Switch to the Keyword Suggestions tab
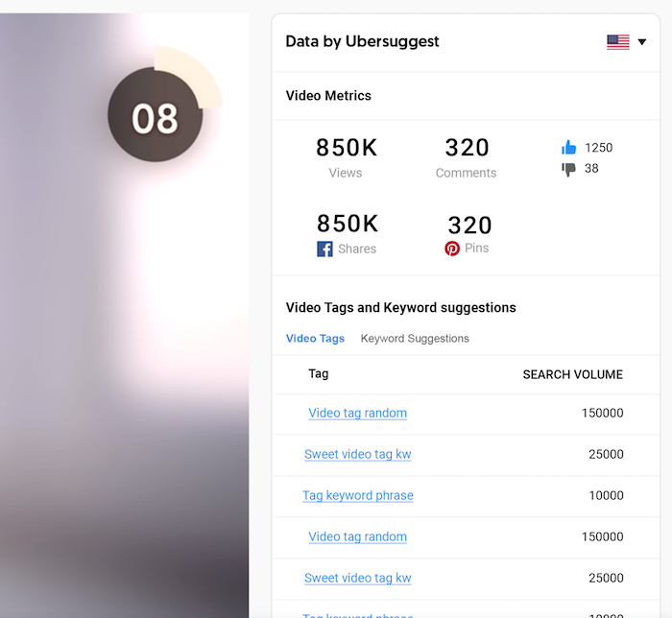This screenshot has width=672, height=618. (x=415, y=339)
